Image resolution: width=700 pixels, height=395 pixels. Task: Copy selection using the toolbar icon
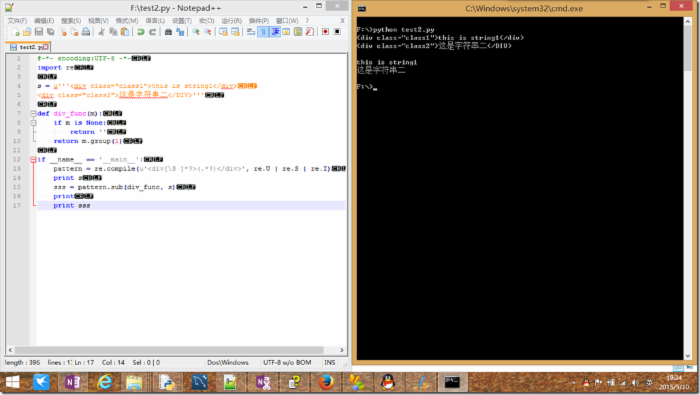[113, 32]
